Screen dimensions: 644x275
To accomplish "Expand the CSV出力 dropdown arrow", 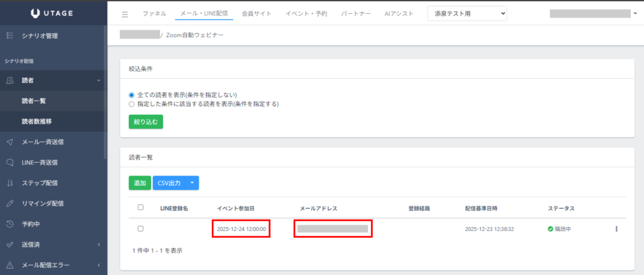I will (192, 183).
